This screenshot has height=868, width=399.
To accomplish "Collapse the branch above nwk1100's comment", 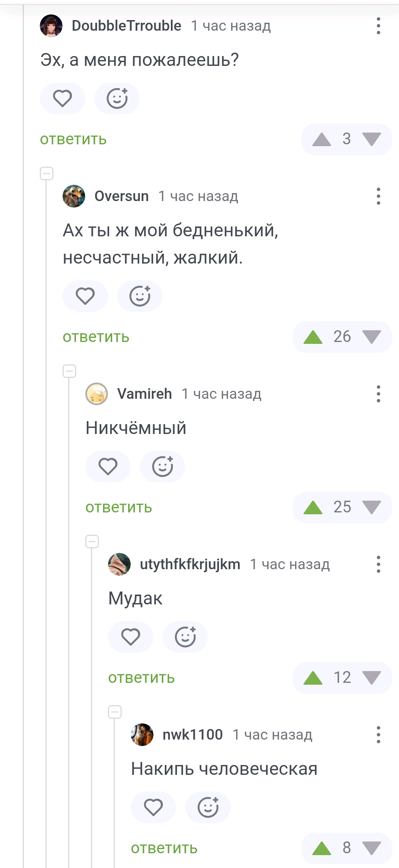I will click(115, 712).
